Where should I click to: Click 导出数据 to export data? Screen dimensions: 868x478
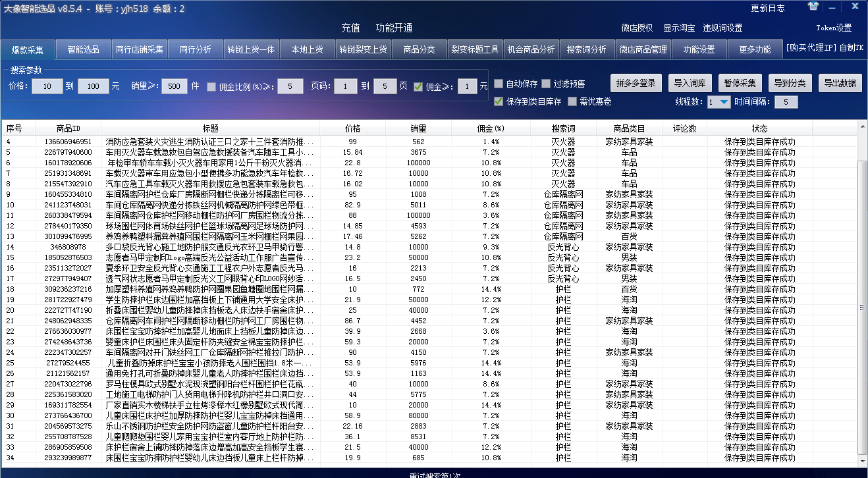coord(840,83)
